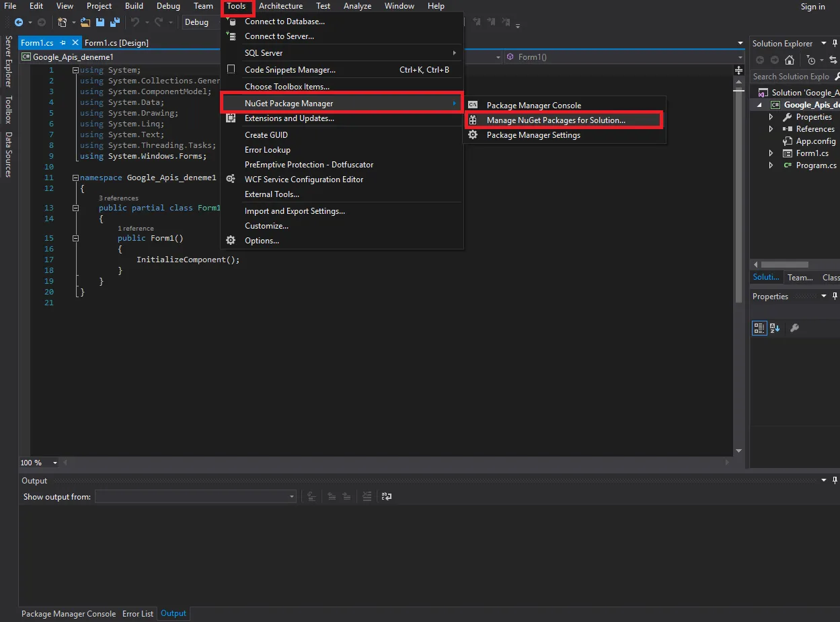840x622 pixels.
Task: Collapse the using directives region at line 1
Action: pyautogui.click(x=75, y=70)
